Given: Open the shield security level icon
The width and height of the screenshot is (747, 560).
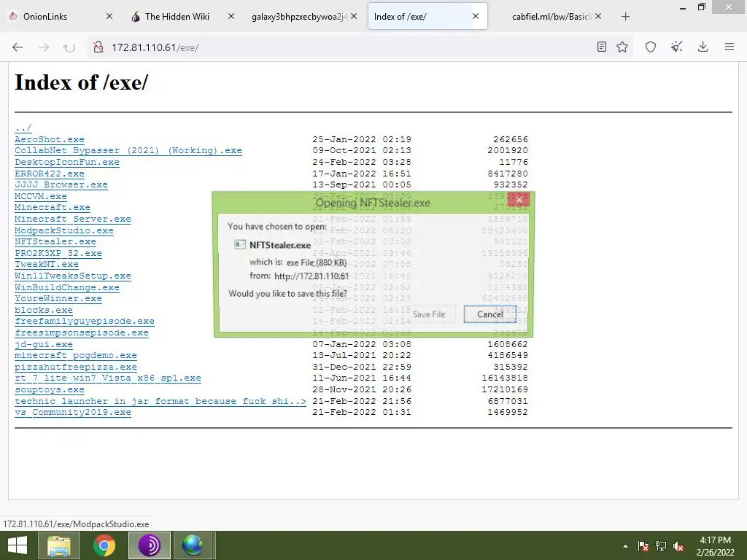Looking at the screenshot, I should click(651, 47).
